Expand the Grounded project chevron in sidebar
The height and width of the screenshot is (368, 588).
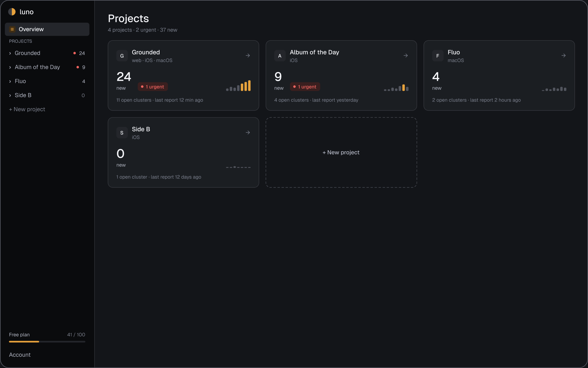tap(10, 53)
